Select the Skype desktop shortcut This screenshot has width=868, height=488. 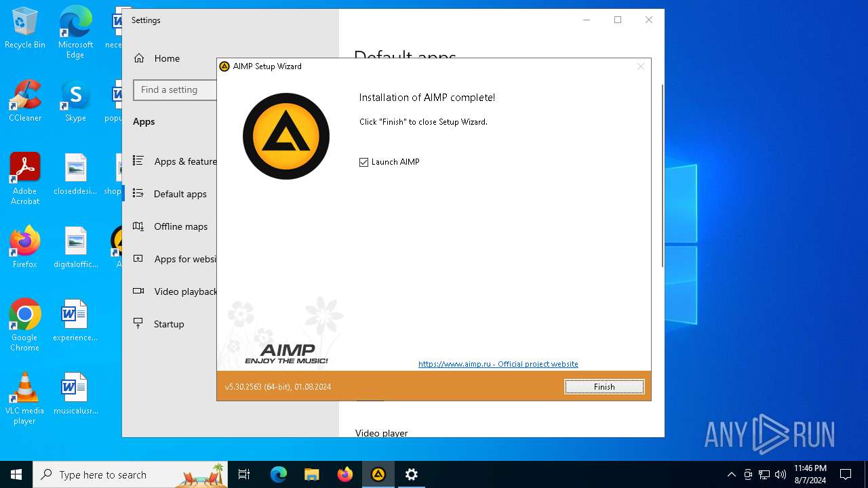(x=75, y=101)
